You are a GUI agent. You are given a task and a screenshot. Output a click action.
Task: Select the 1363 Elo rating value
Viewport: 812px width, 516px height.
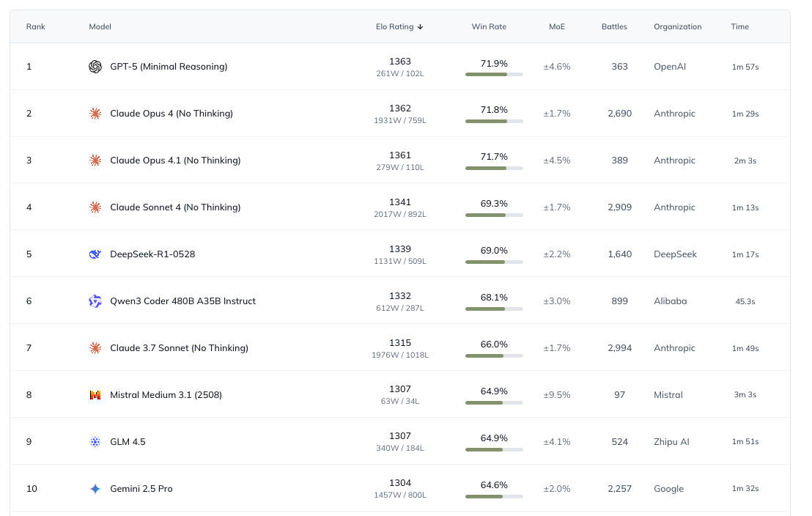pos(400,62)
